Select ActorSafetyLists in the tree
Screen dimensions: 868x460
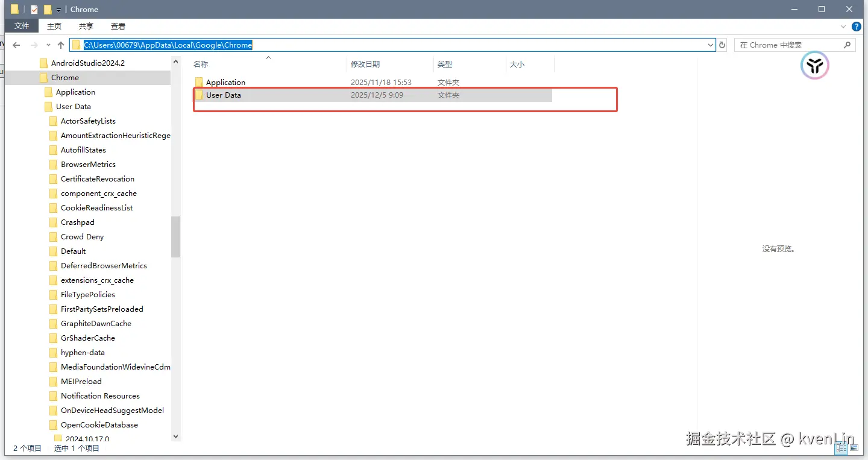click(88, 121)
